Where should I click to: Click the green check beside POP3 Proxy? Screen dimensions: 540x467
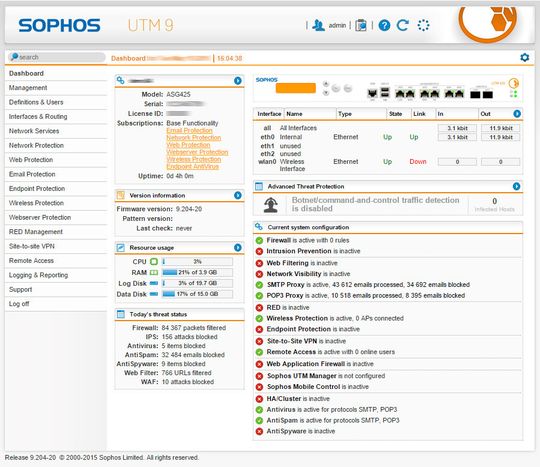(x=259, y=296)
